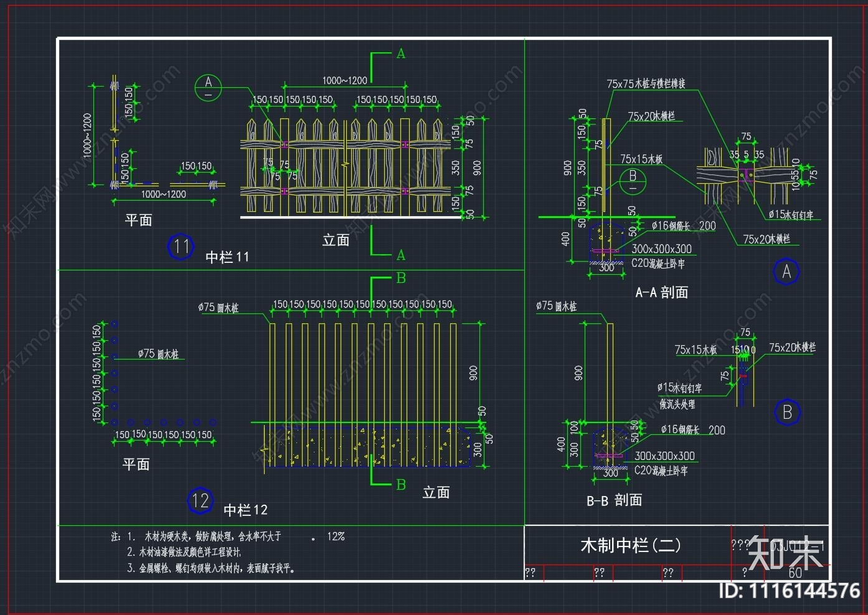Click the "平面" label of 中栏 11 drawing

(138, 220)
